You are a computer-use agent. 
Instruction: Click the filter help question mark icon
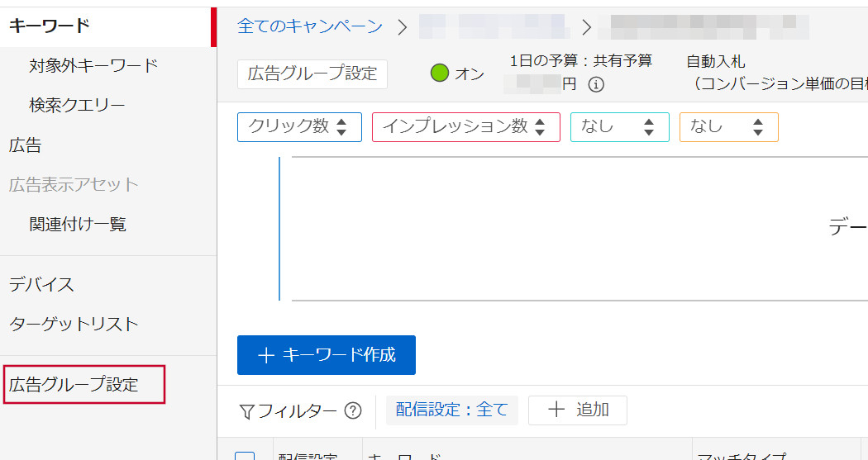pyautogui.click(x=353, y=410)
